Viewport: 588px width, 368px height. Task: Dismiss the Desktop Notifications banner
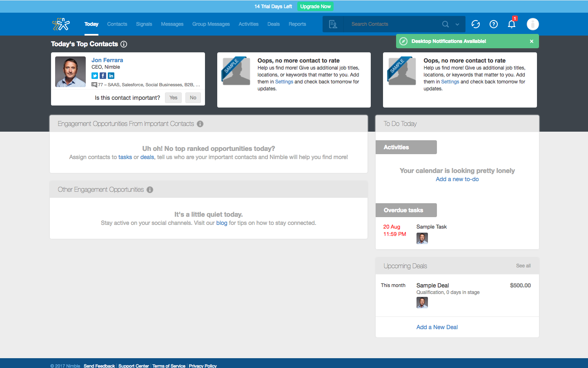[532, 41]
